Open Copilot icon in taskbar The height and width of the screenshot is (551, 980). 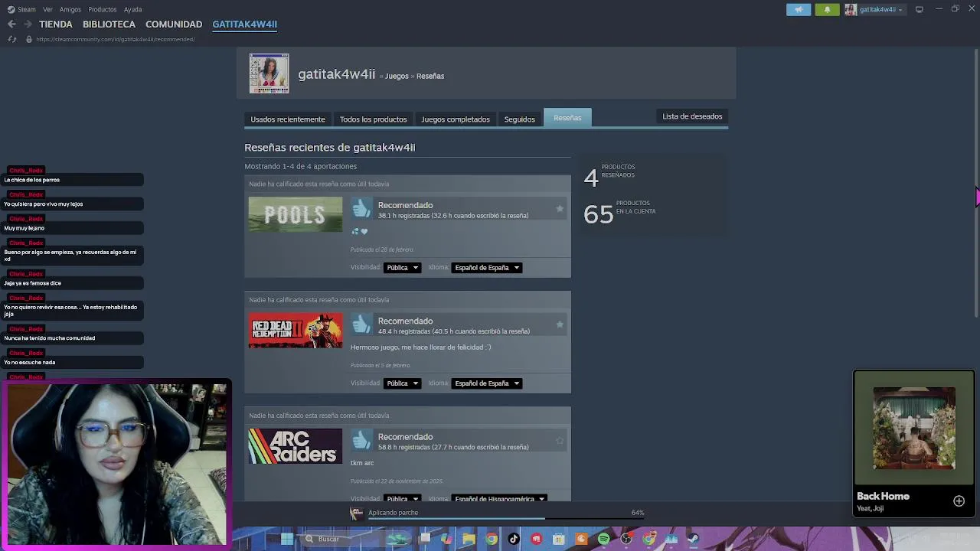click(446, 539)
